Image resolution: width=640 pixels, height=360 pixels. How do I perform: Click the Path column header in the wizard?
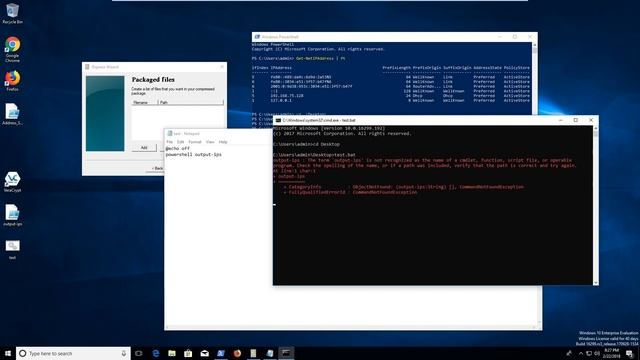191,102
